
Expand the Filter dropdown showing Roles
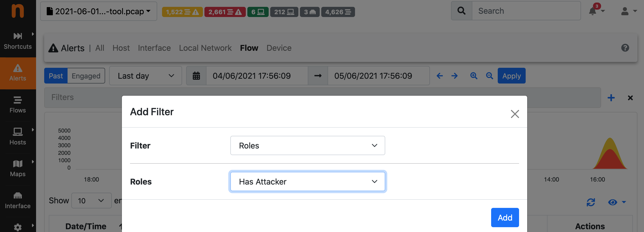308,145
